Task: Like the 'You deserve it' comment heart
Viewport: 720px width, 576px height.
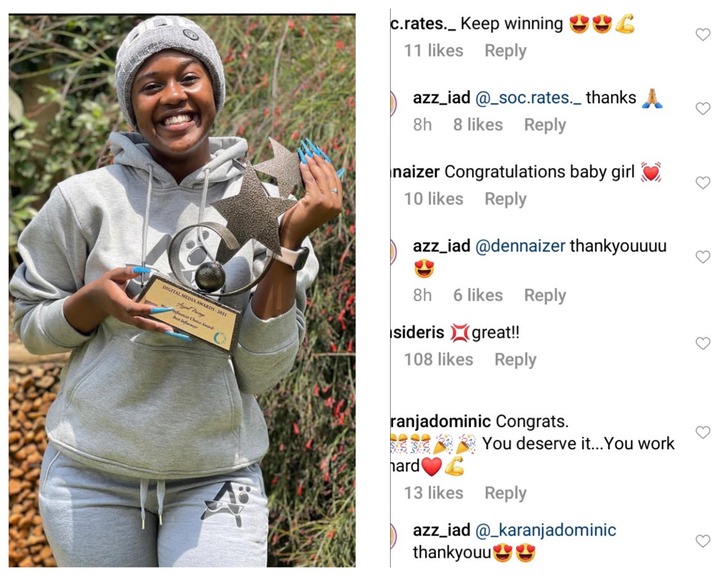Action: pyautogui.click(x=703, y=432)
